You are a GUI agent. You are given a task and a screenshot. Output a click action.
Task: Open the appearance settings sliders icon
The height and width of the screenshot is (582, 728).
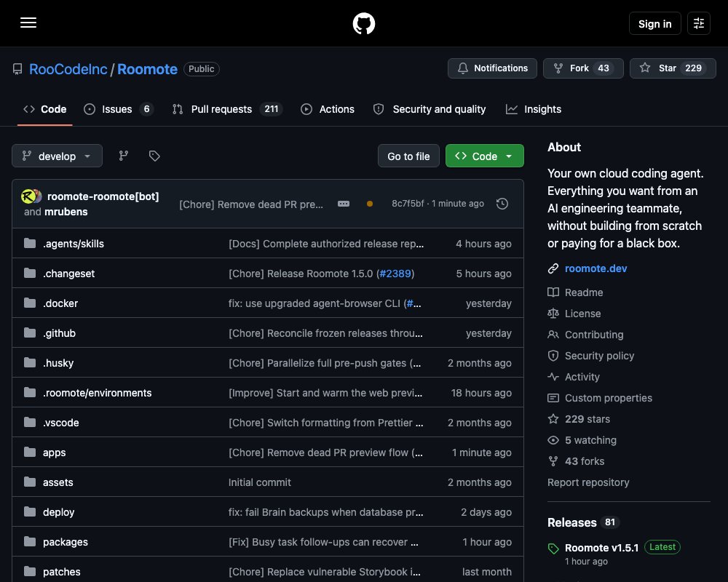pos(698,23)
